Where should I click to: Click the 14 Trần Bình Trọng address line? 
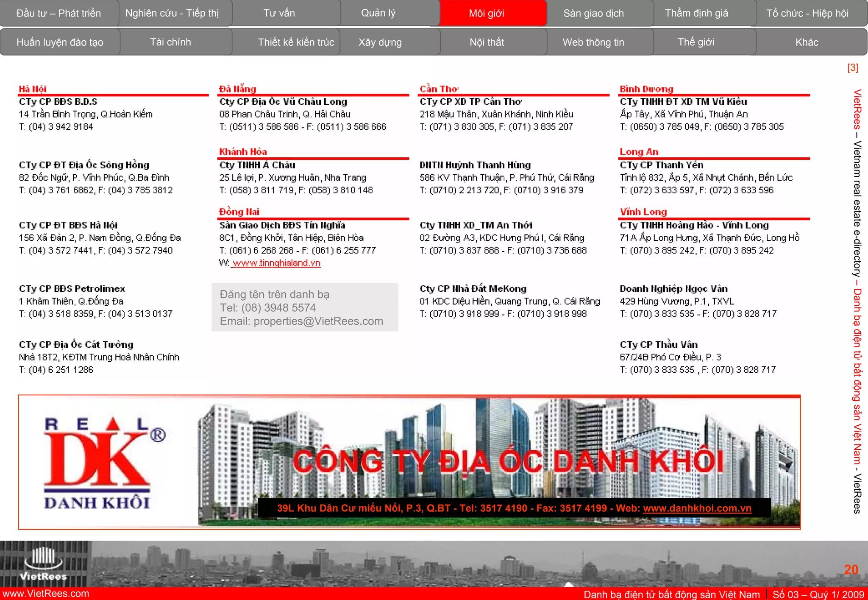pyautogui.click(x=86, y=114)
